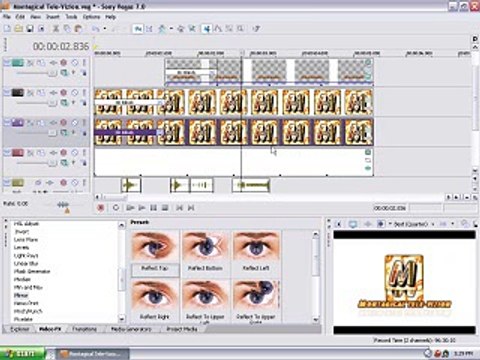Stop playback in the transport bar
Image resolution: width=480 pixels, height=360 pixels.
point(165,208)
